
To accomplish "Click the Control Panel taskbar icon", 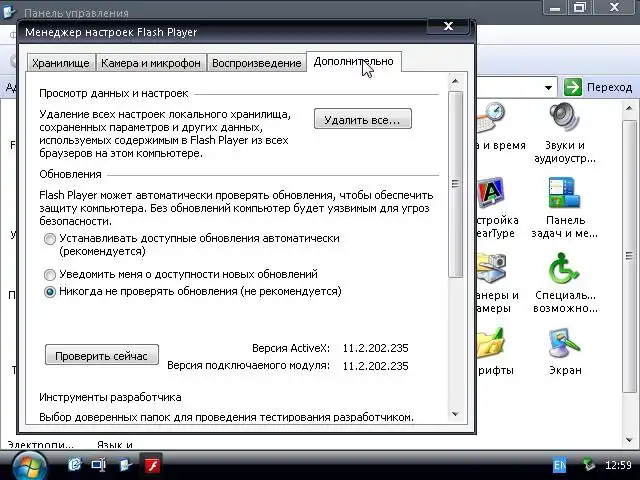I will (126, 464).
